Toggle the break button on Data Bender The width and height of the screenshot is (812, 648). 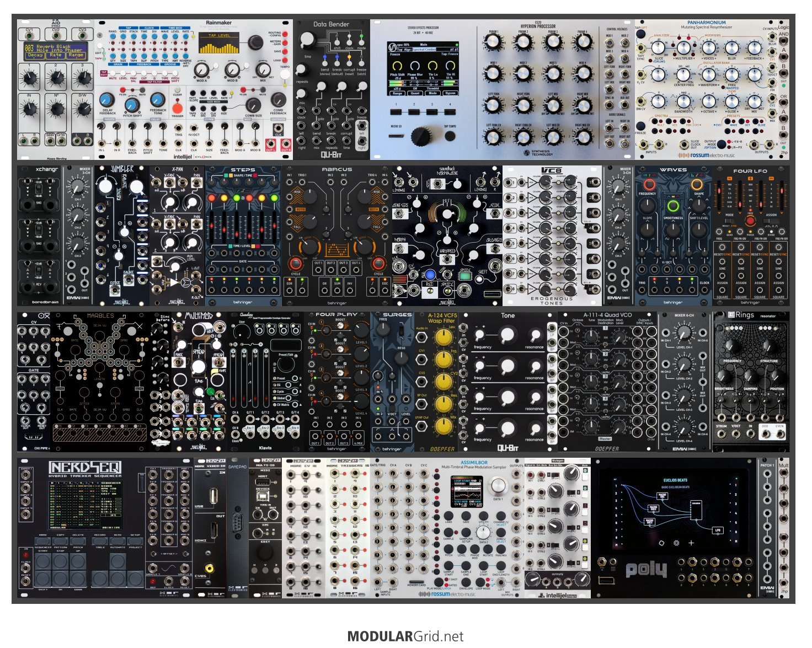(336, 63)
